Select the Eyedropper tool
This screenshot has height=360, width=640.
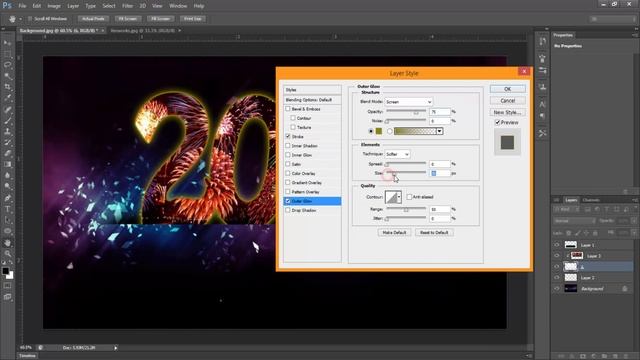tap(7, 98)
